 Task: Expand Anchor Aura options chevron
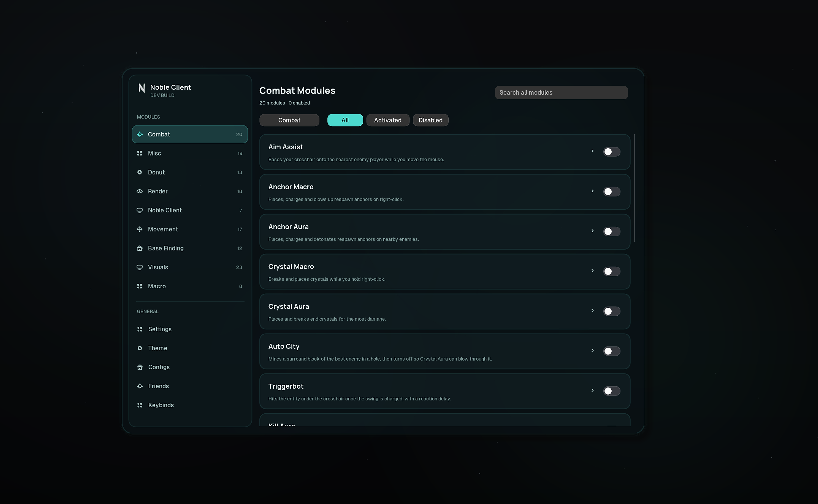(592, 231)
